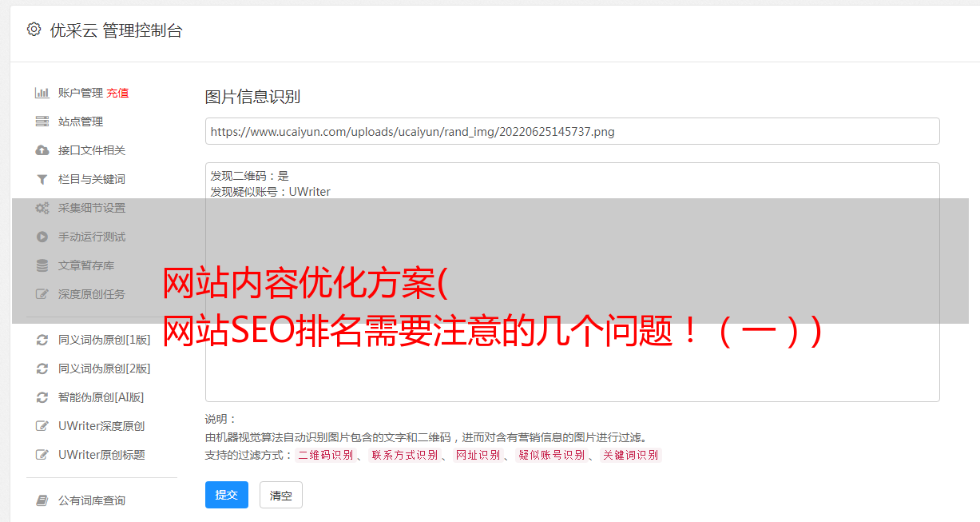Click the 二维码识别 tag

pos(325,455)
